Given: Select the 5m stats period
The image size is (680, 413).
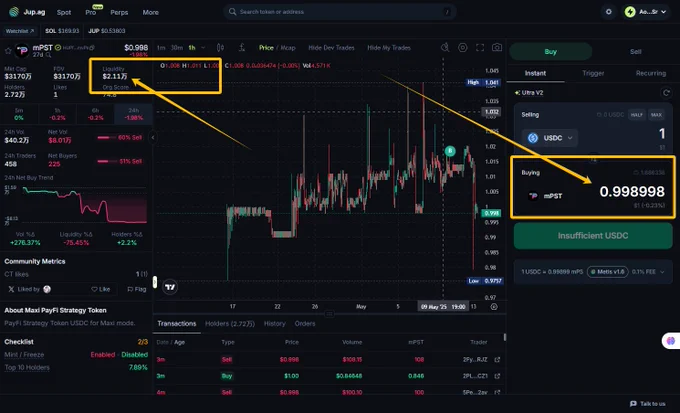Looking at the screenshot, I should point(19,114).
